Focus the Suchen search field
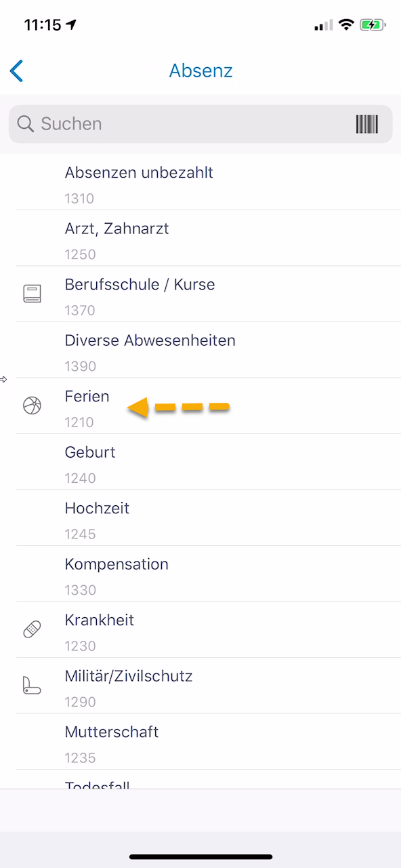Screen dimensions: 401x868 [200, 124]
